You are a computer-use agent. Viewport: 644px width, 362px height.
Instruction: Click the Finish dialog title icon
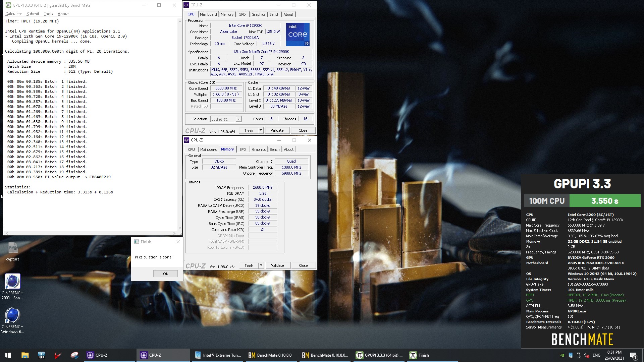pos(136,242)
